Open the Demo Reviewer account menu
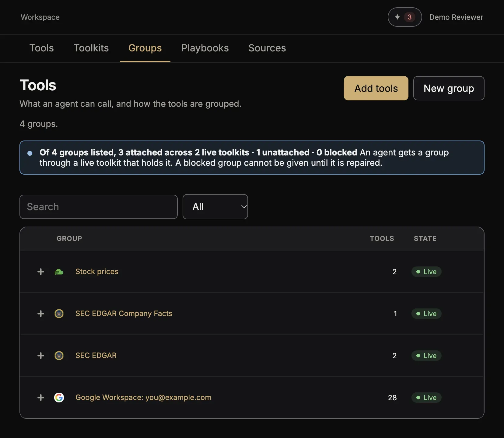The height and width of the screenshot is (438, 504). (x=456, y=17)
